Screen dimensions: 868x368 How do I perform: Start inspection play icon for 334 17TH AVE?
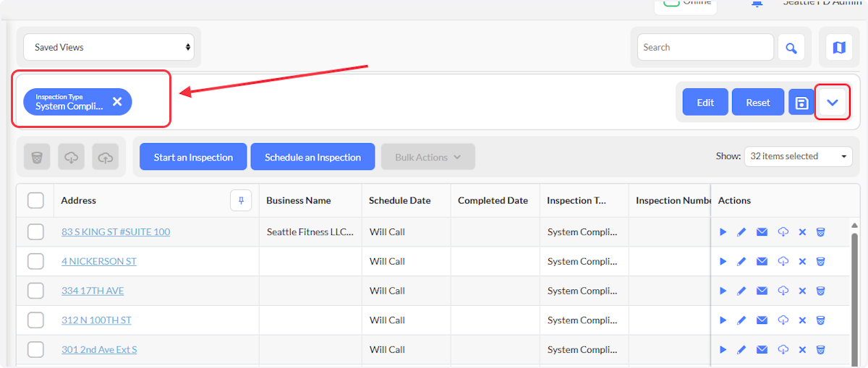[723, 291]
